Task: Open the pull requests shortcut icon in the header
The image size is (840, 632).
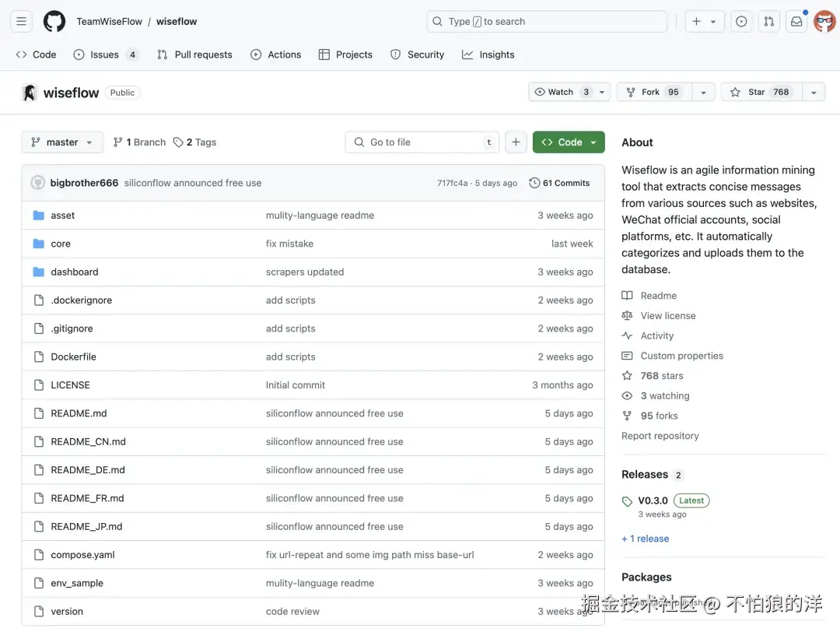Action: [768, 22]
